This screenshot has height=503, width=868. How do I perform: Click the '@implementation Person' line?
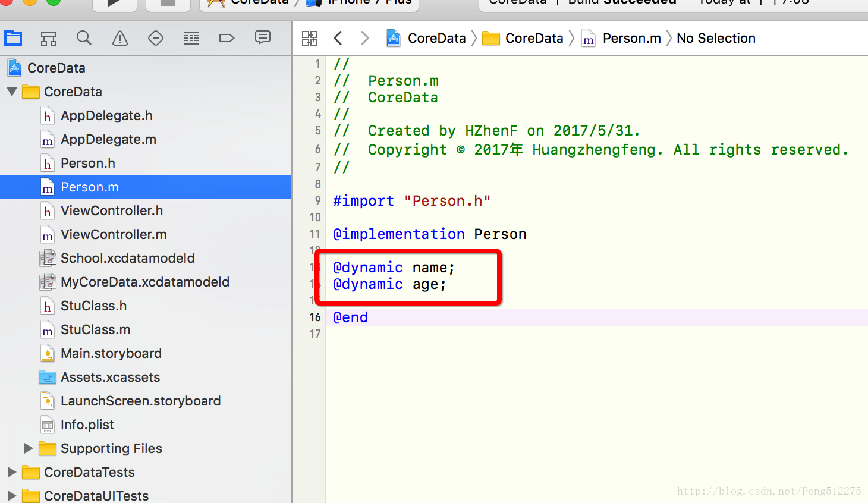[x=430, y=234]
